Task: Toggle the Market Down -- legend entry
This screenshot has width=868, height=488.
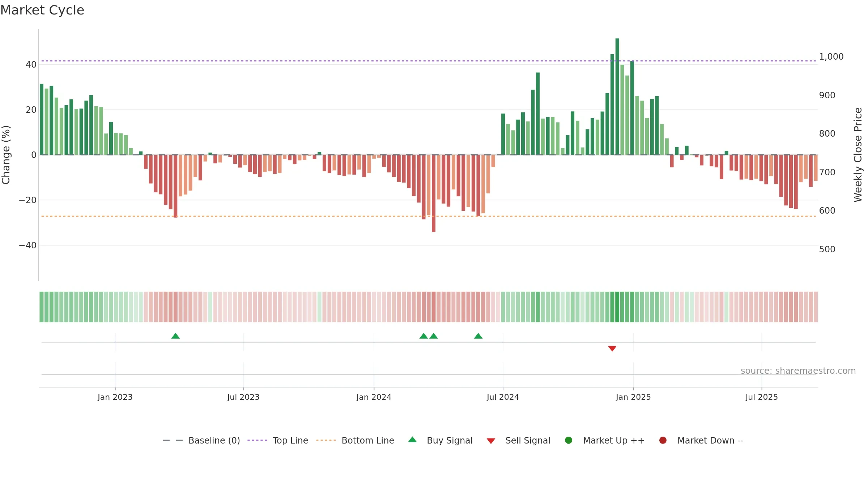Action: [701, 440]
